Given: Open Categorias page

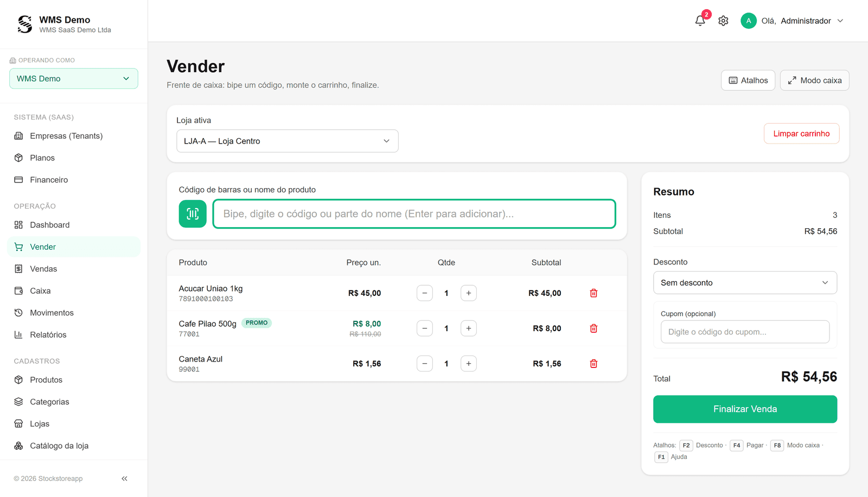Looking at the screenshot, I should point(74,402).
